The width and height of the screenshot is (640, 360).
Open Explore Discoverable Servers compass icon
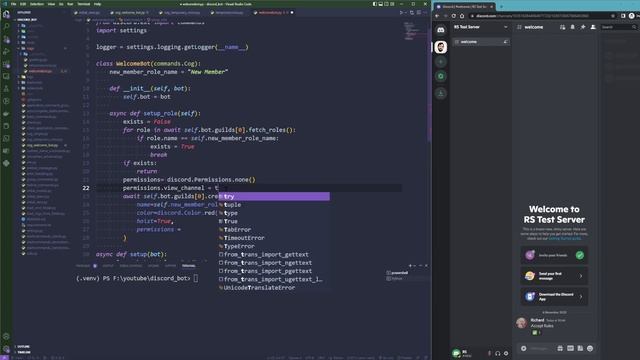(x=440, y=76)
